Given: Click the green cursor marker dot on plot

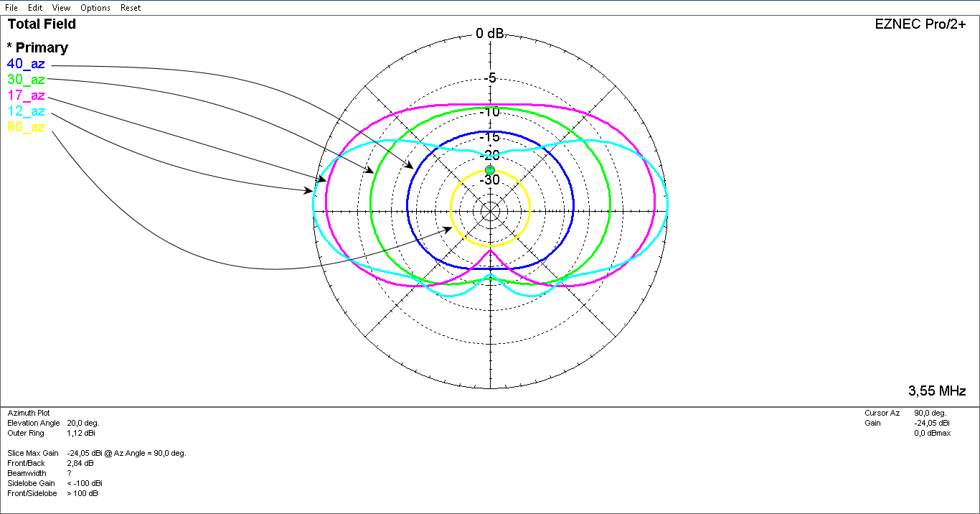Looking at the screenshot, I should [x=490, y=169].
